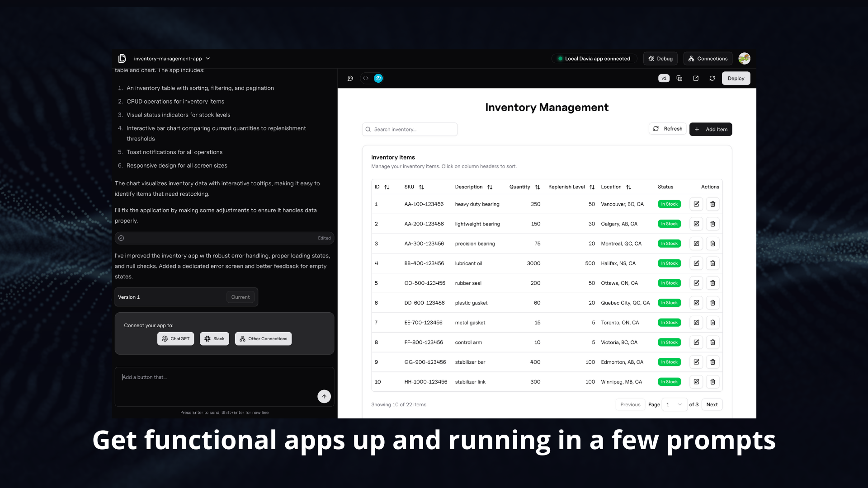This screenshot has width=868, height=488.
Task: Delete the precision bearing item
Action: click(x=712, y=244)
